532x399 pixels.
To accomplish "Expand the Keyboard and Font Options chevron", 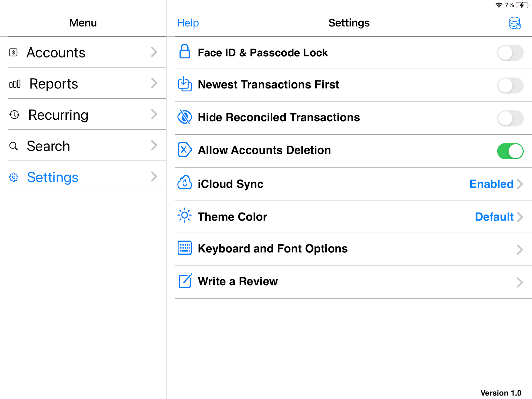I will tap(520, 250).
